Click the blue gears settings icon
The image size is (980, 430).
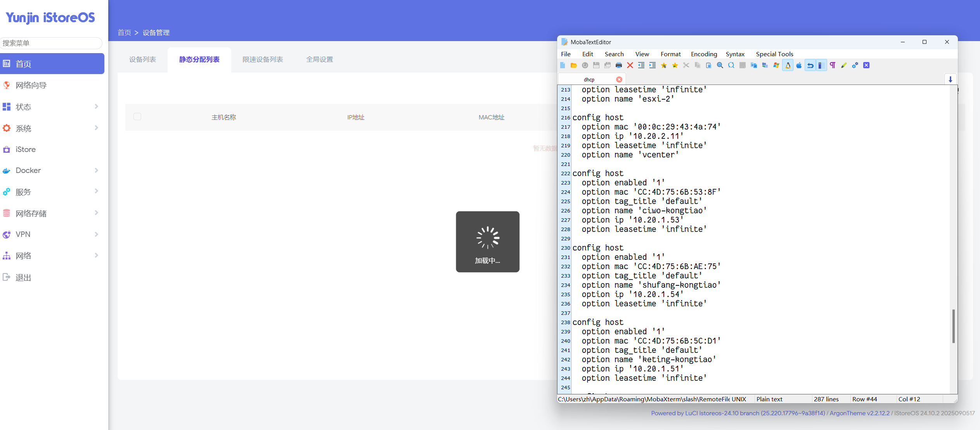(x=855, y=65)
